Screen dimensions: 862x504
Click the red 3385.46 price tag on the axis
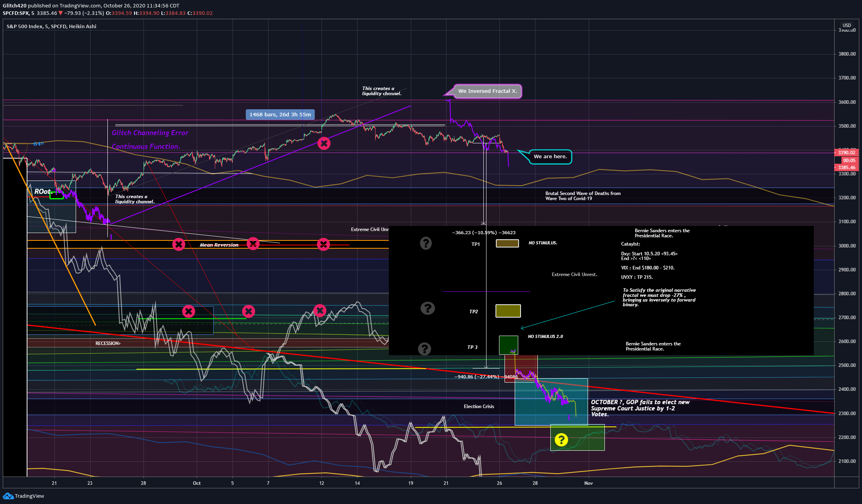(847, 168)
